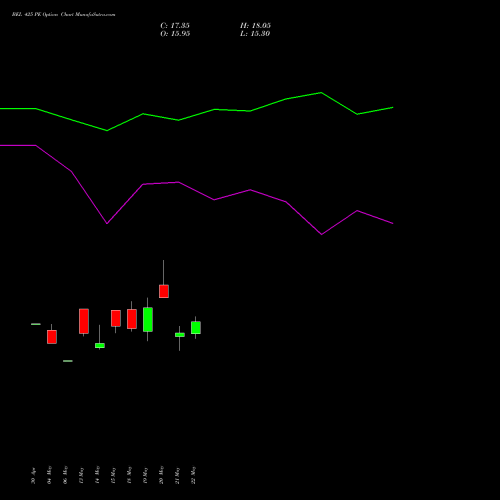Click the '20 May' date label
This screenshot has height=500, width=500.
[x=161, y=475]
